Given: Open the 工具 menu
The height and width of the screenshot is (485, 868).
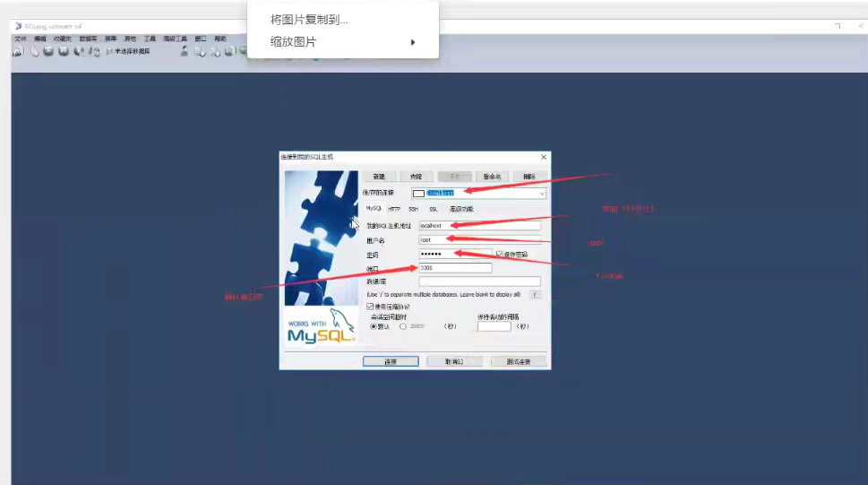Looking at the screenshot, I should (150, 39).
